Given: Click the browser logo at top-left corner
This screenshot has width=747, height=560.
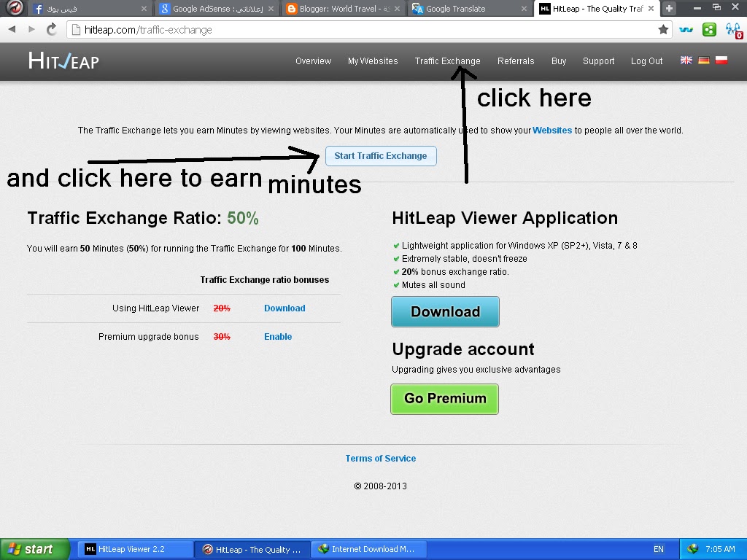Looking at the screenshot, I should [15, 7].
